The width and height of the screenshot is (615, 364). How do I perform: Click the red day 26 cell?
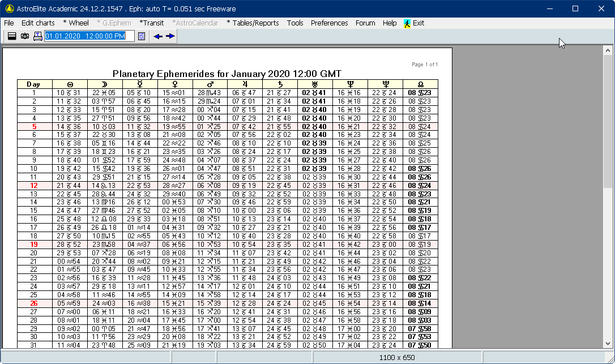pyautogui.click(x=34, y=303)
